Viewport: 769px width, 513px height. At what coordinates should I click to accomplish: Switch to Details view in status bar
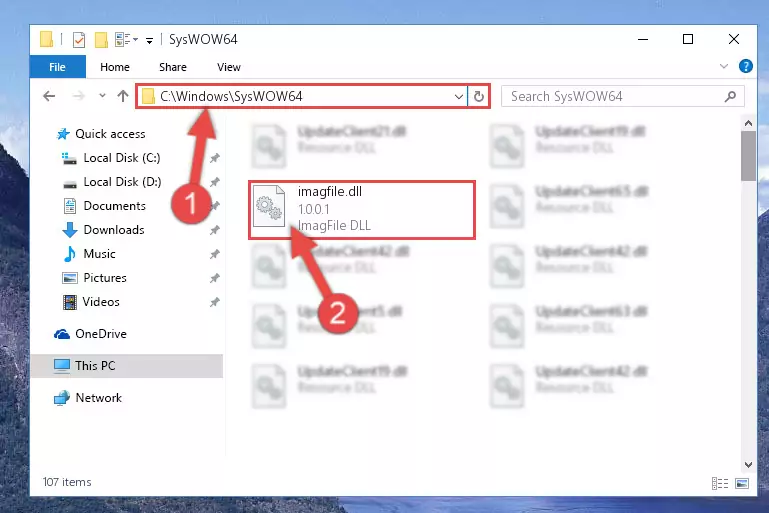click(x=719, y=484)
